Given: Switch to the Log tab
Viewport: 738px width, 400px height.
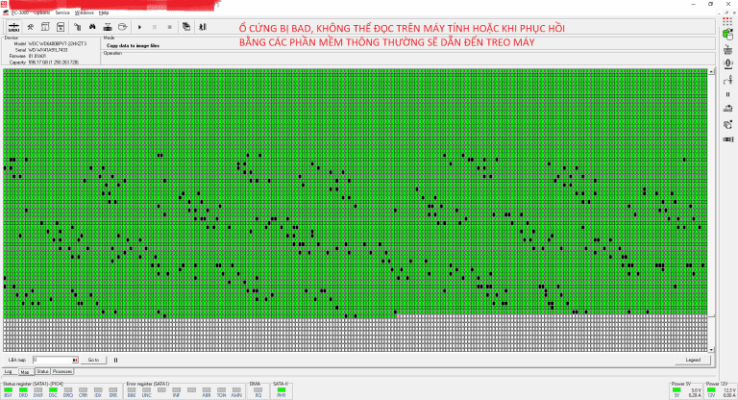Looking at the screenshot, I should (x=8, y=372).
